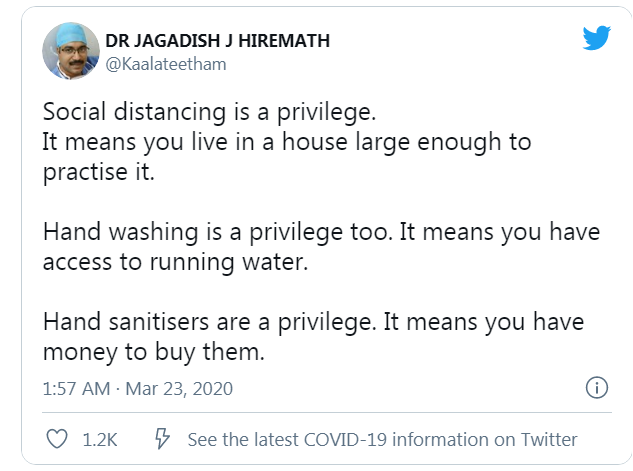633x471 pixels.
Task: Open See the latest COVID-19 information link
Action: tap(382, 440)
